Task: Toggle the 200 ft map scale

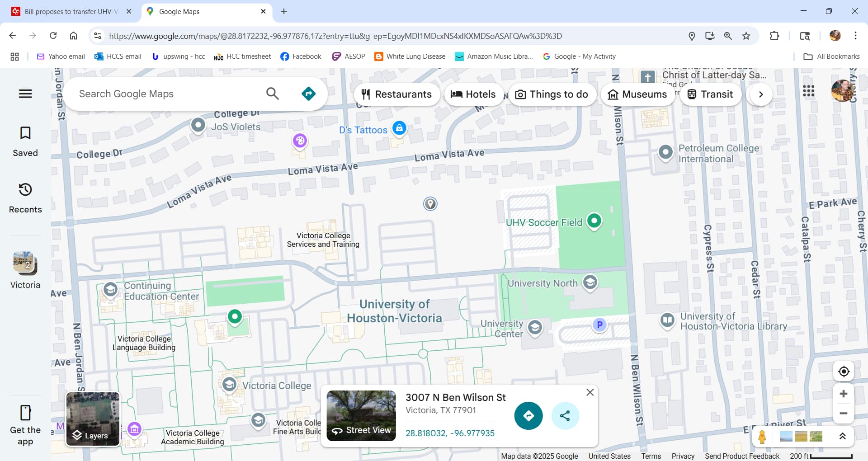Action: point(821,456)
